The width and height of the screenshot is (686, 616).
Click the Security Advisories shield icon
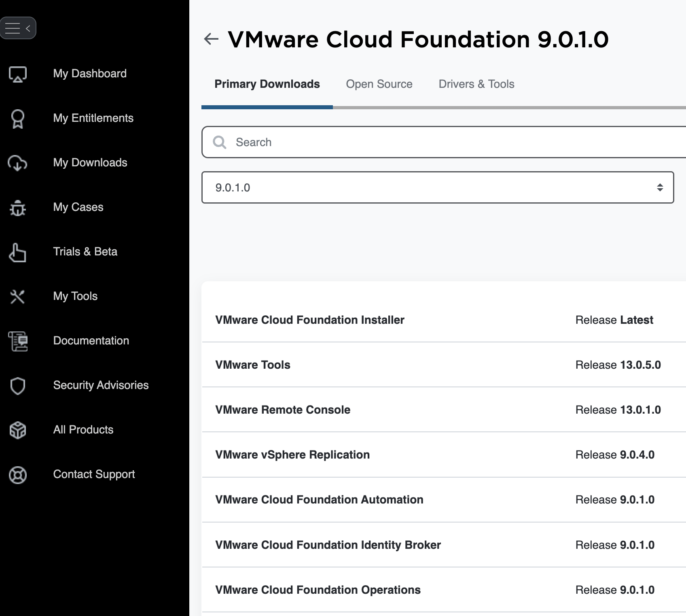pyautogui.click(x=18, y=386)
